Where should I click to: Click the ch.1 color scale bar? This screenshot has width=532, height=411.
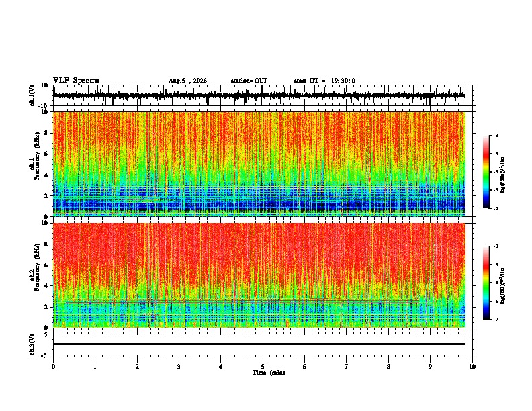coord(486,172)
